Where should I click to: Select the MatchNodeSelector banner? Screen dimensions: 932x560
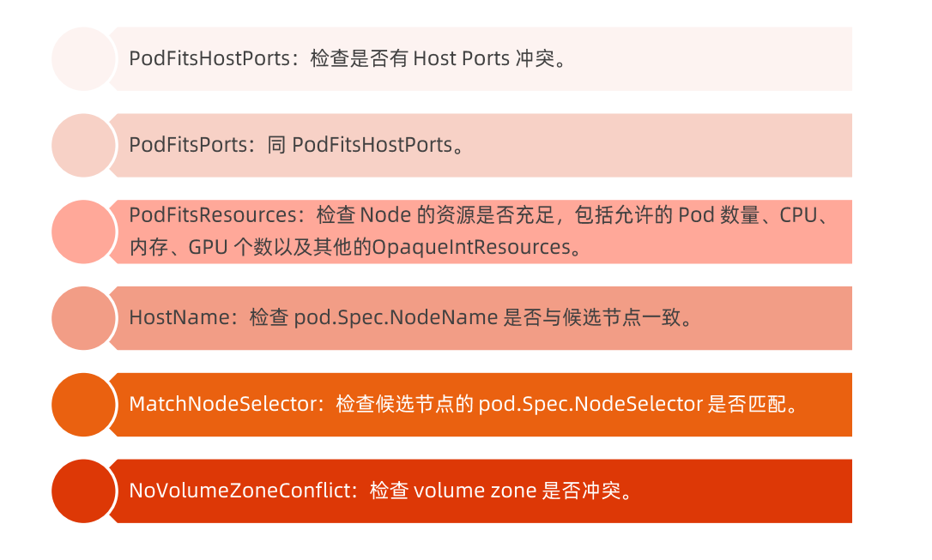481,405
